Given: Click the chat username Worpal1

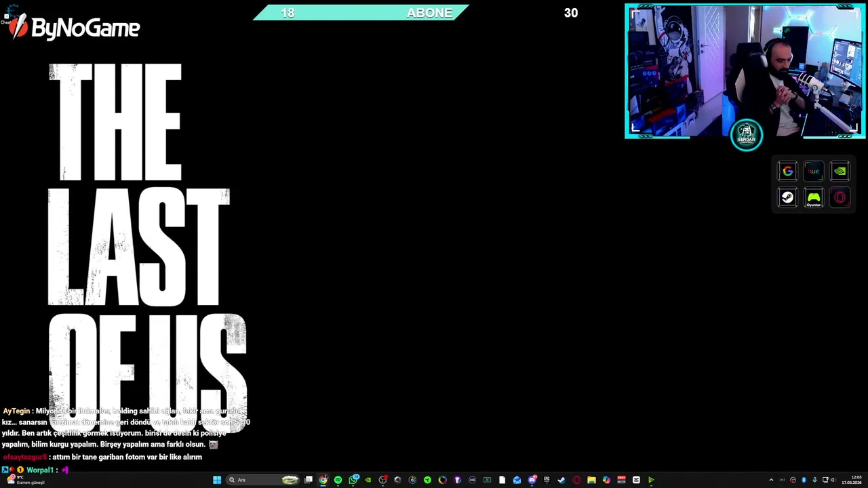Looking at the screenshot, I should point(40,470).
